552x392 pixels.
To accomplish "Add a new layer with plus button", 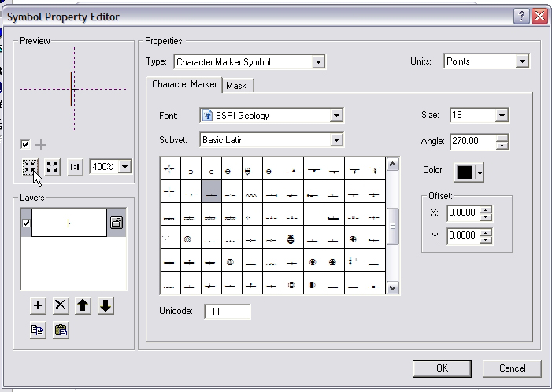I will 37,306.
